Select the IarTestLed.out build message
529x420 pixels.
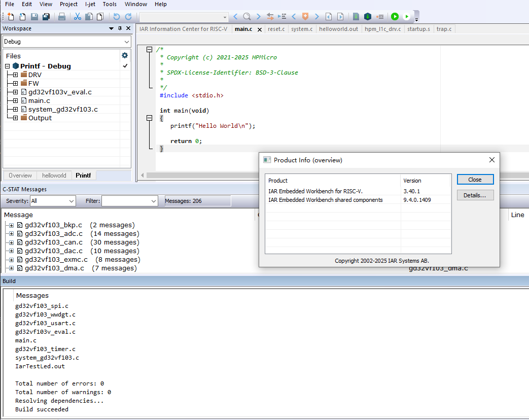40,366
